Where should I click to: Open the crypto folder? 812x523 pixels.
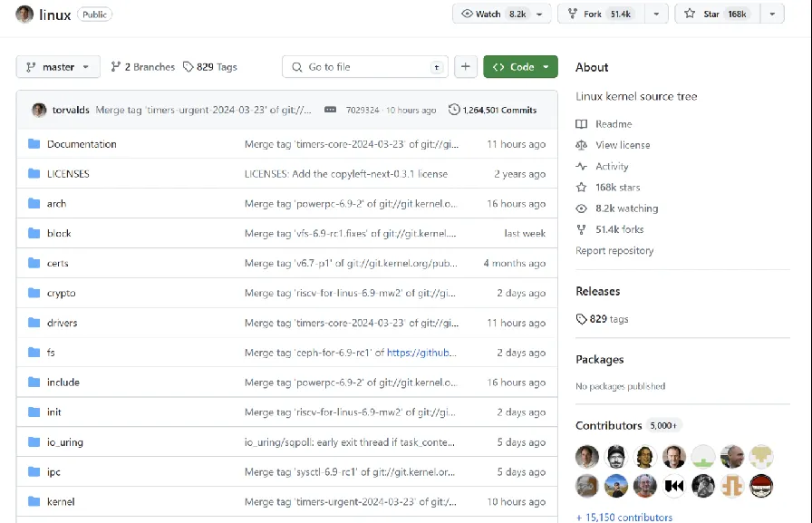tap(61, 293)
